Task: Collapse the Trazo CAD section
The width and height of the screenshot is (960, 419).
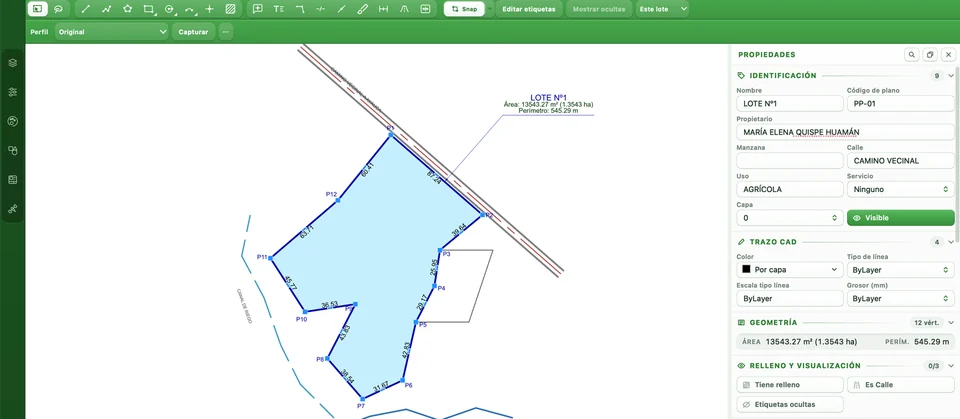Action: coord(950,242)
